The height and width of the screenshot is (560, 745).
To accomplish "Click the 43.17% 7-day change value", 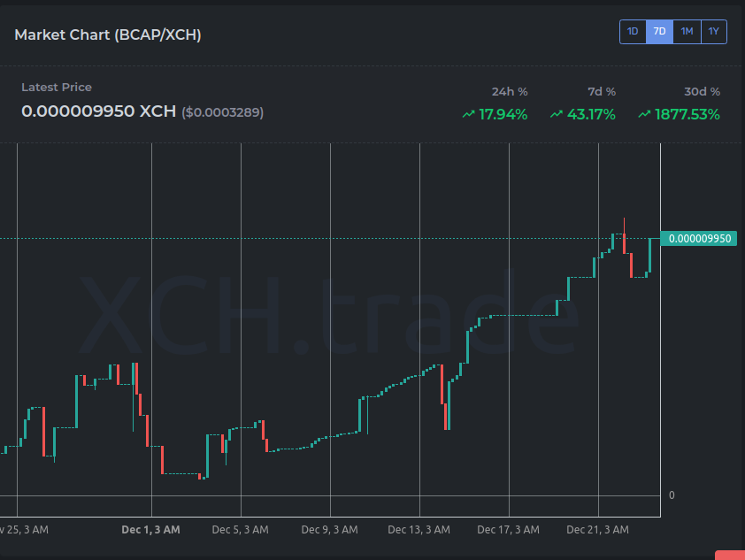I will click(x=590, y=114).
